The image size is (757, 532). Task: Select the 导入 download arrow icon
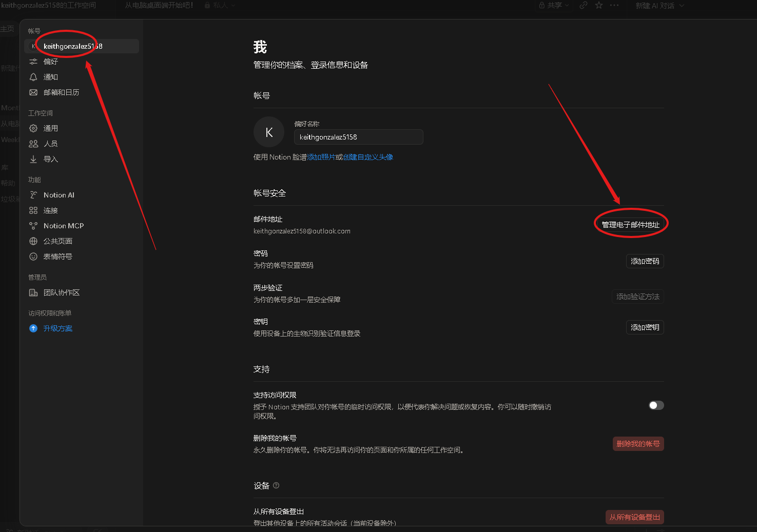pyautogui.click(x=33, y=159)
